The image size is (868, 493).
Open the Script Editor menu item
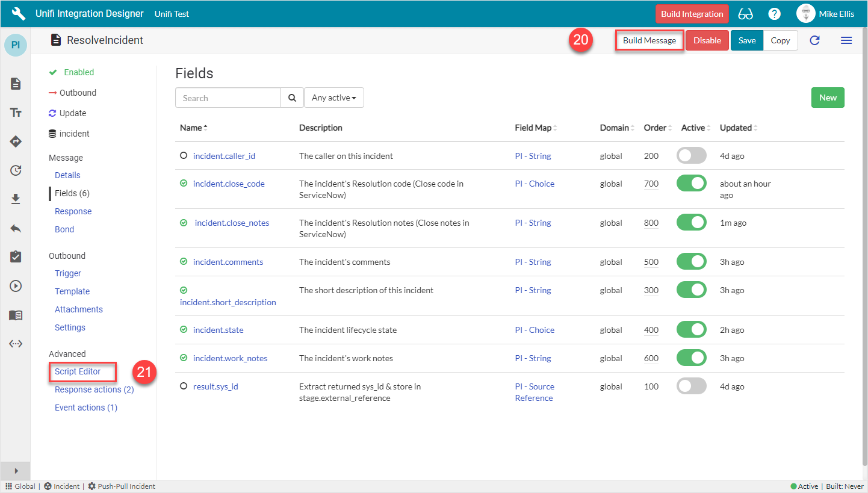(x=78, y=371)
